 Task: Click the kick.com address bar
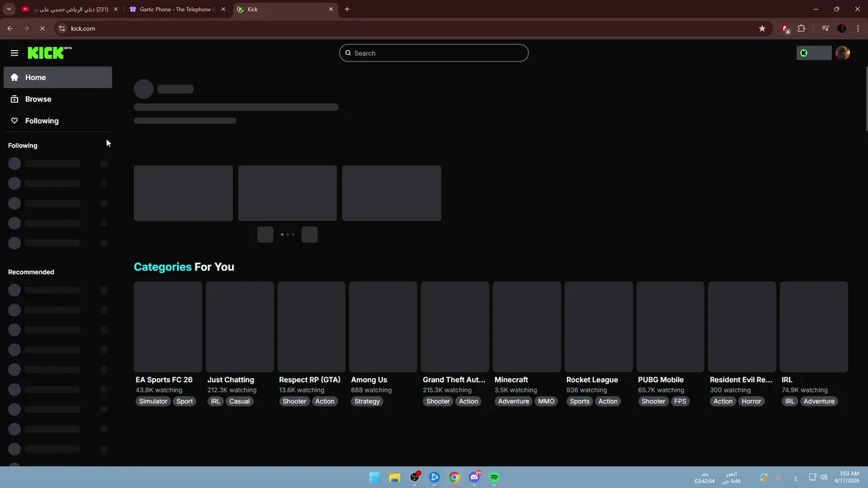pyautogui.click(x=407, y=28)
